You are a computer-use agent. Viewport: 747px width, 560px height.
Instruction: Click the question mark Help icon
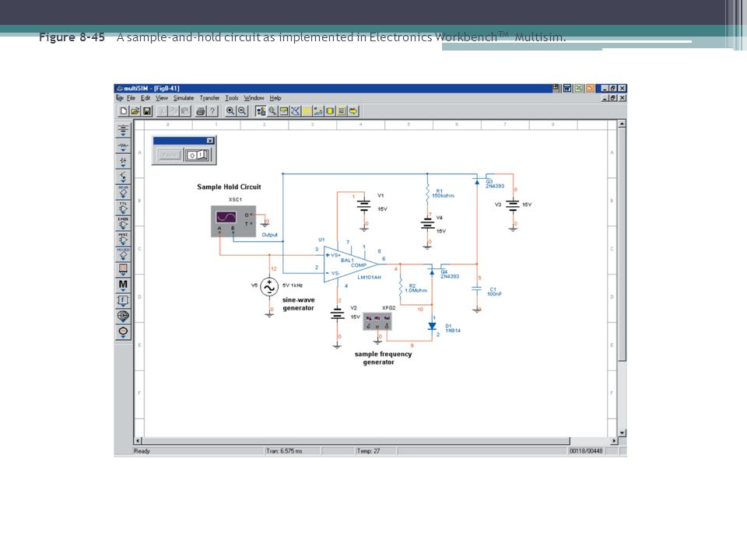click(212, 111)
